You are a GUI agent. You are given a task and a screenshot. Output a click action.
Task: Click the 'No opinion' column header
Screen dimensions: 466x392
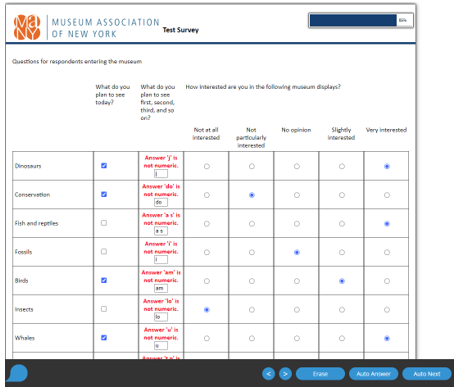tap(296, 130)
